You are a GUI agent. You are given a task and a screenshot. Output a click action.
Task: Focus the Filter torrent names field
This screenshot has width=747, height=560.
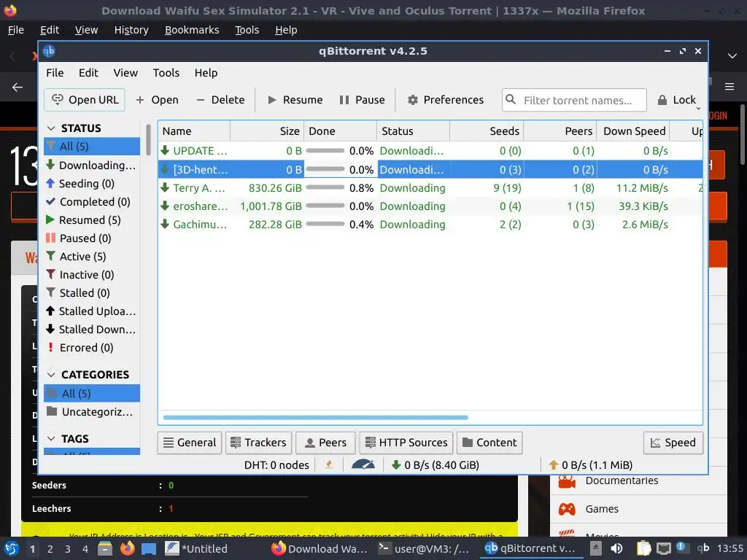(x=574, y=100)
